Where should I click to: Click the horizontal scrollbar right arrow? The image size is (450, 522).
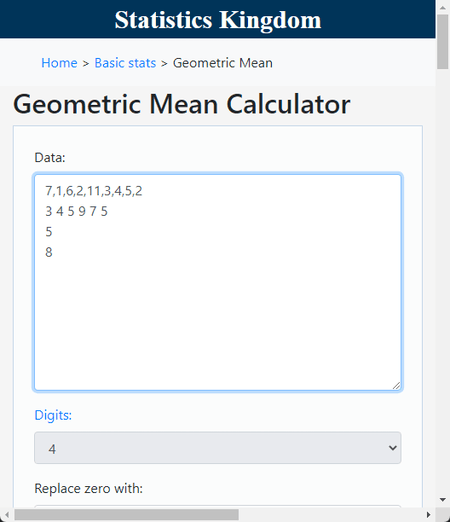(429, 515)
